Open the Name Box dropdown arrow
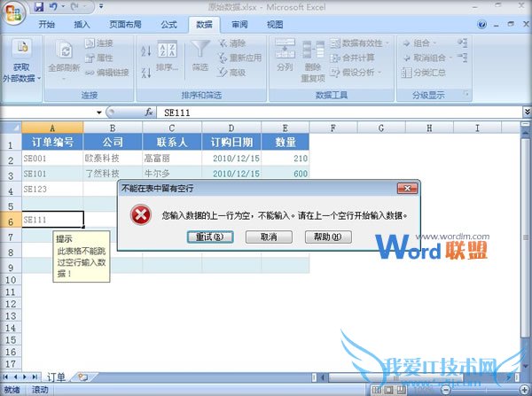Image resolution: width=532 pixels, height=396 pixels. point(99,113)
